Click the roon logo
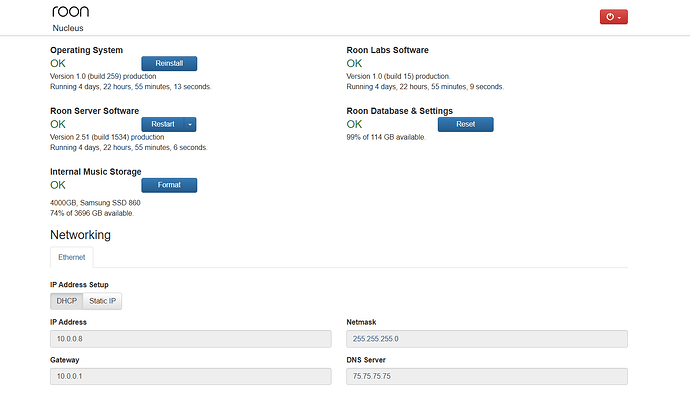The image size is (690, 403). tap(70, 11)
